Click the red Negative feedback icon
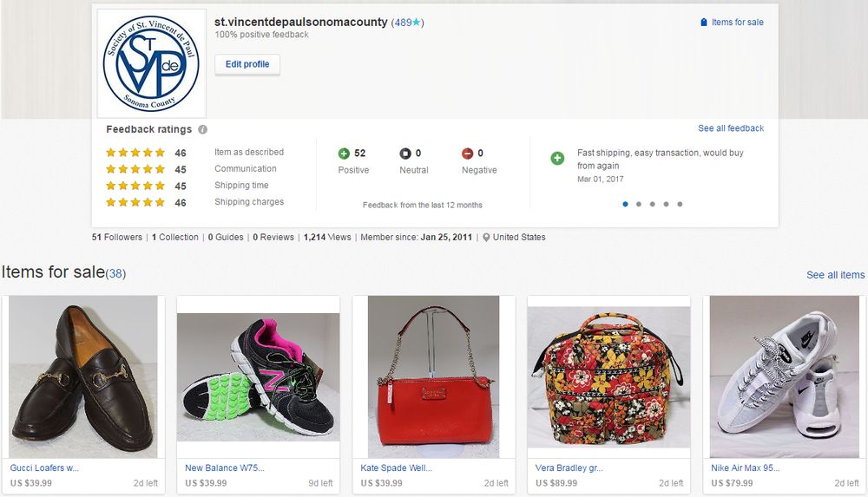Viewport: 868px width, 497px height. (467, 154)
